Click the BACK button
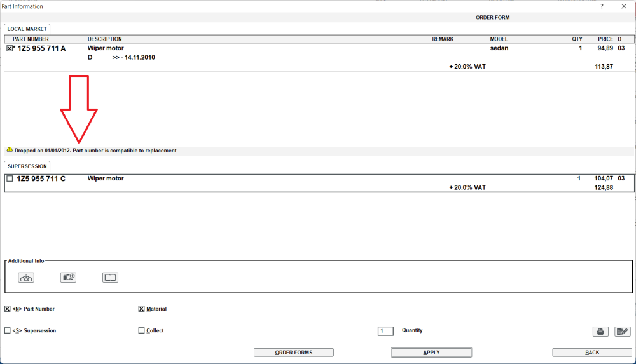Screen dimensions: 636x364 (x=592, y=353)
